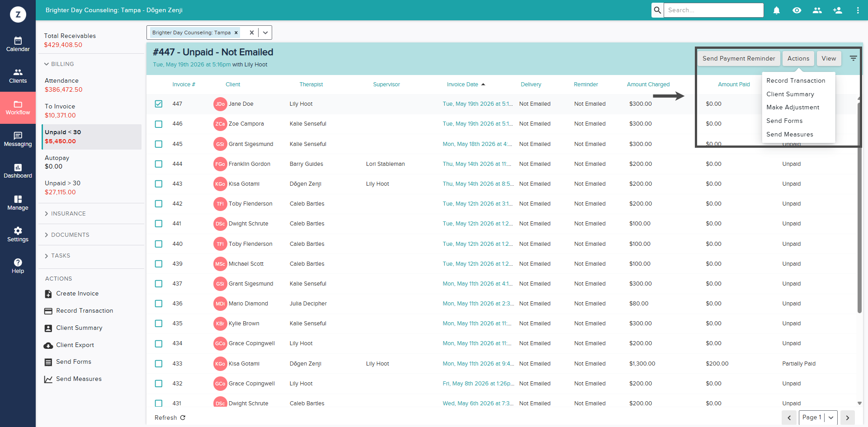The image size is (868, 427).
Task: Uncheck invoice 447 checkbox
Action: tap(159, 104)
